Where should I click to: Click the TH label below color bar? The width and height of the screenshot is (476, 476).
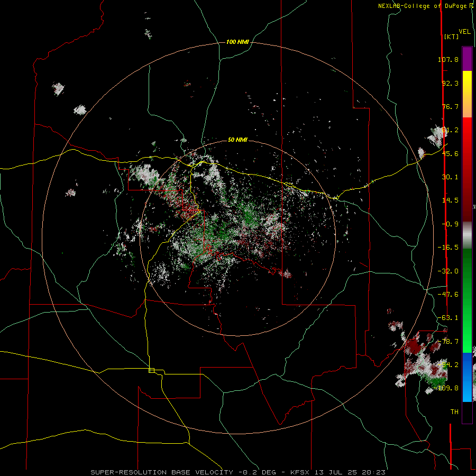(x=454, y=412)
